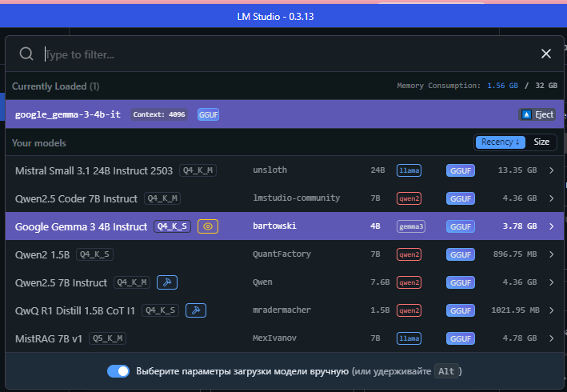Click qwen2 badge on Qwen2 1.5B row
567x392 pixels.
pyautogui.click(x=409, y=254)
